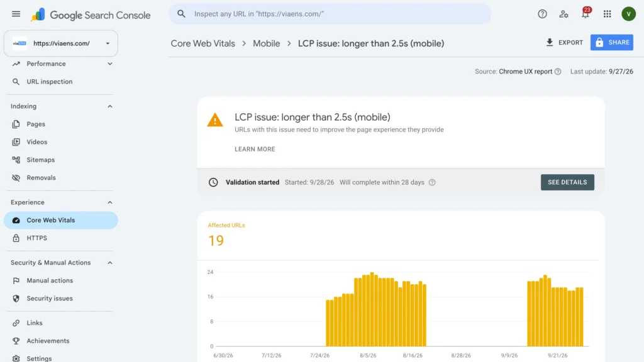Click the Videos icon in sidebar
Screen dimensions: 644x362
point(16,142)
